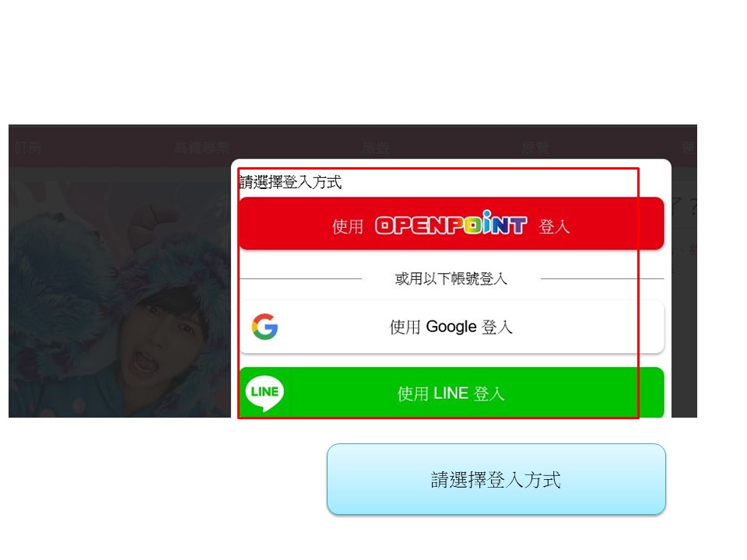Click the 或用以下帳號登入 divider text
747x560 pixels.
pyautogui.click(x=451, y=278)
